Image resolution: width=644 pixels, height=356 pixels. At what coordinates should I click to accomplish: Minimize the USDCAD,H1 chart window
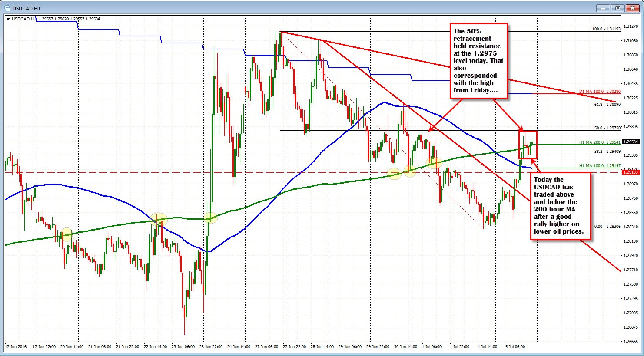tap(604, 7)
